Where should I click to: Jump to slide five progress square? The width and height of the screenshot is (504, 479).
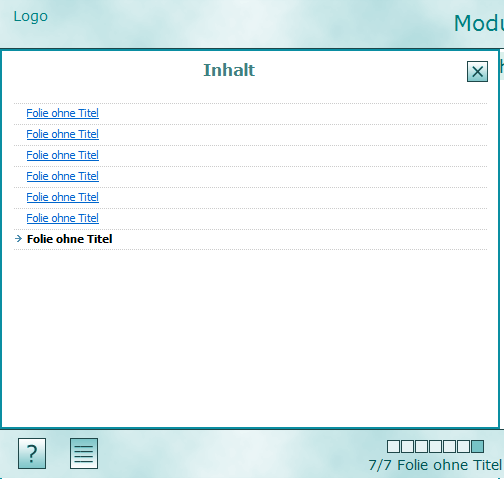(449, 446)
